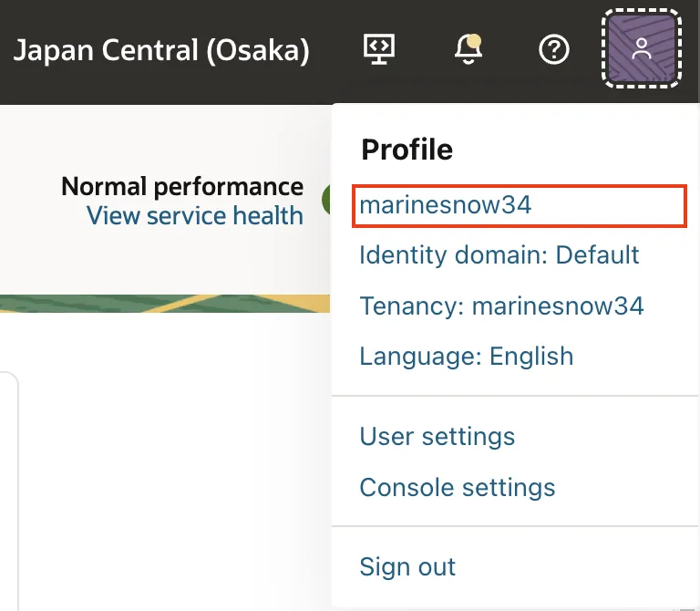Click the notifications bell icon
Screen dimensions: 700x611
(x=468, y=50)
